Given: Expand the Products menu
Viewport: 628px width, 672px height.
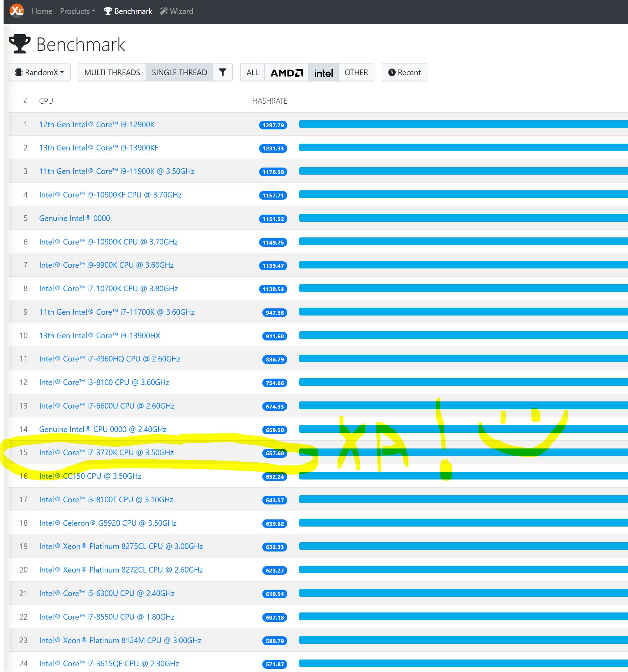Looking at the screenshot, I should [x=77, y=11].
